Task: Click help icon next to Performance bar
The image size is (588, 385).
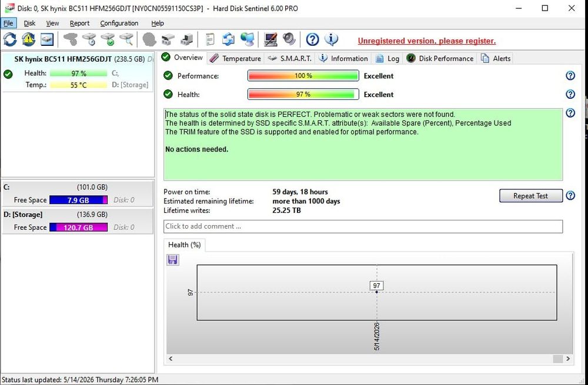Action: [x=570, y=76]
